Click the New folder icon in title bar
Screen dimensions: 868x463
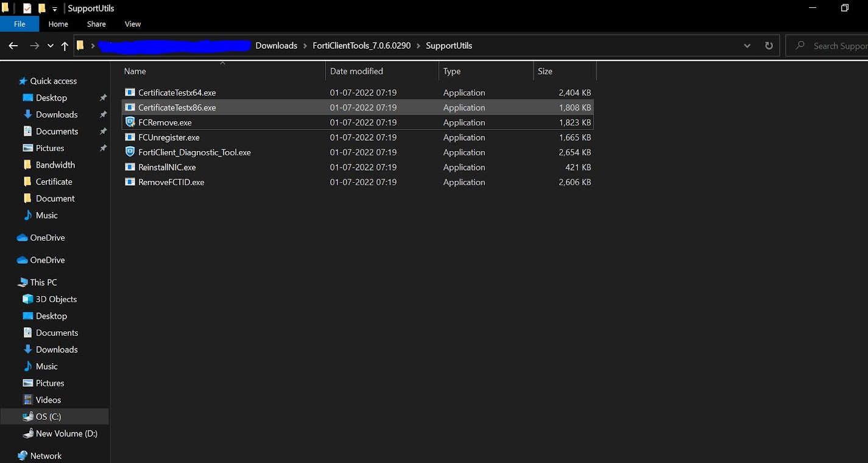(x=42, y=9)
